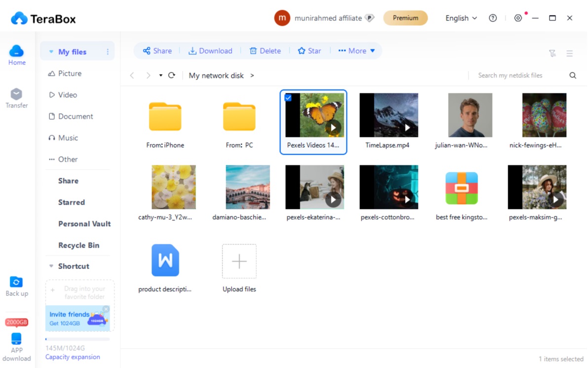588x368 pixels.
Task: Click the Upload files tile
Action: [x=239, y=268]
